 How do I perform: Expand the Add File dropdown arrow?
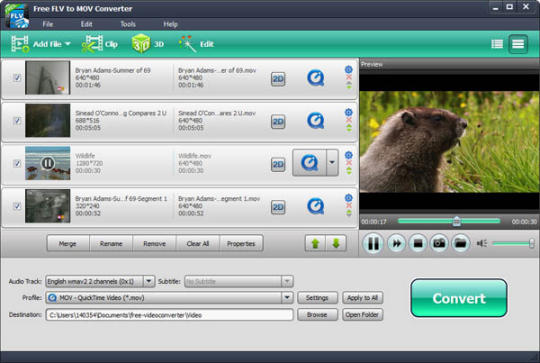pyautogui.click(x=68, y=44)
